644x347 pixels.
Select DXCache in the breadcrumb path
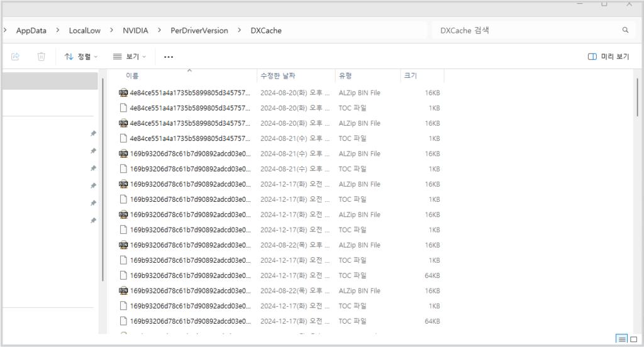coord(266,30)
